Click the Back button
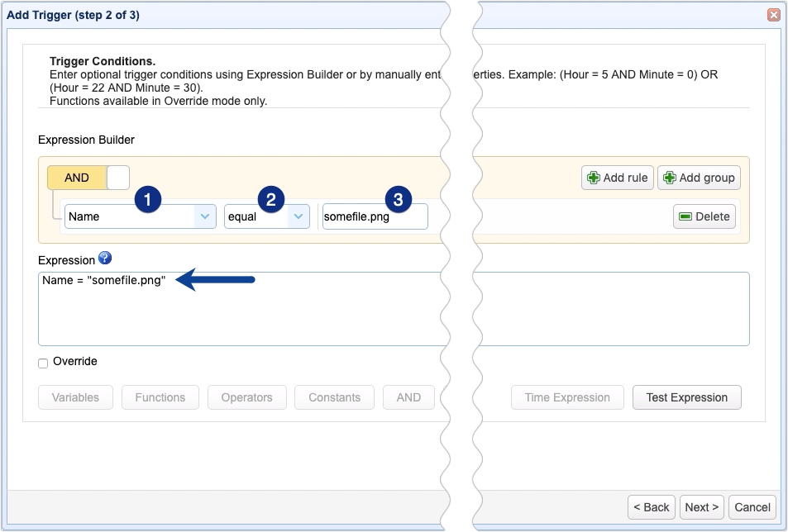788x532 pixels. tap(651, 507)
